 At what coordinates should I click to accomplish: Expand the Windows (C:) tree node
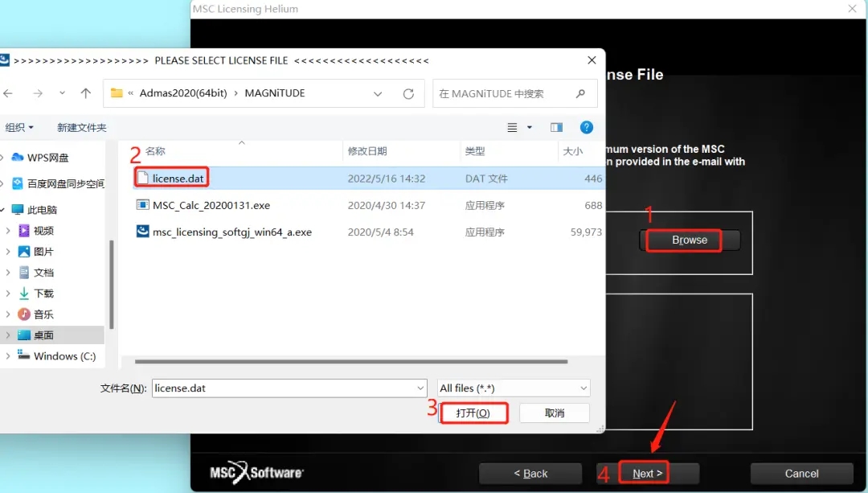[8, 355]
